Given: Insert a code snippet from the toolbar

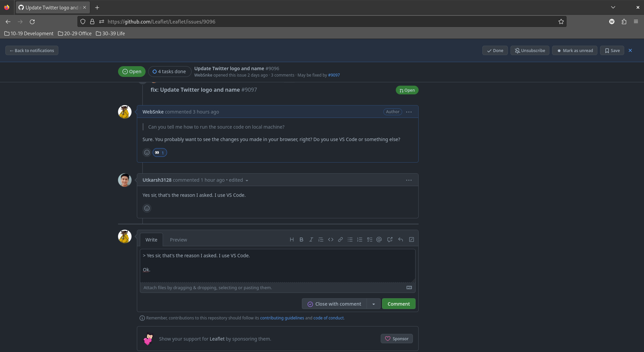Looking at the screenshot, I should point(330,239).
